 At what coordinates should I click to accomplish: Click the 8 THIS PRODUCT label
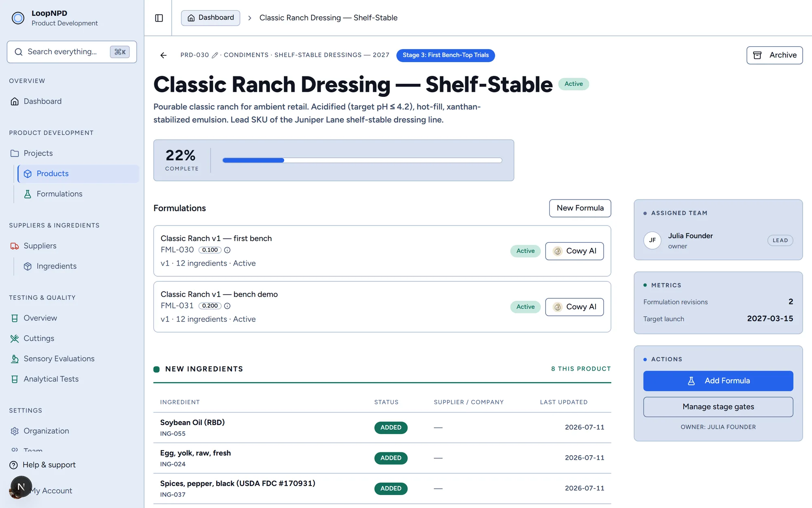[x=581, y=369]
